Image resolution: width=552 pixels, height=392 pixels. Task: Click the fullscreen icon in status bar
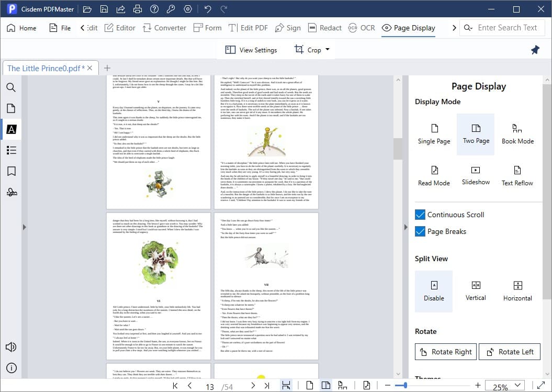click(x=540, y=385)
